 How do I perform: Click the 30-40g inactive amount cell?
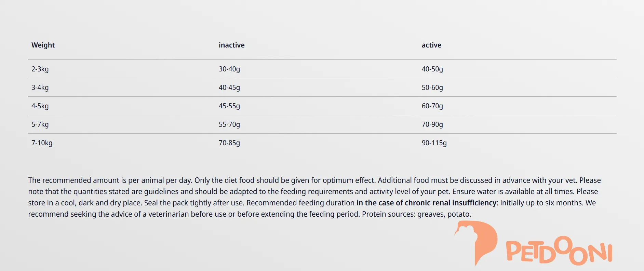(229, 69)
